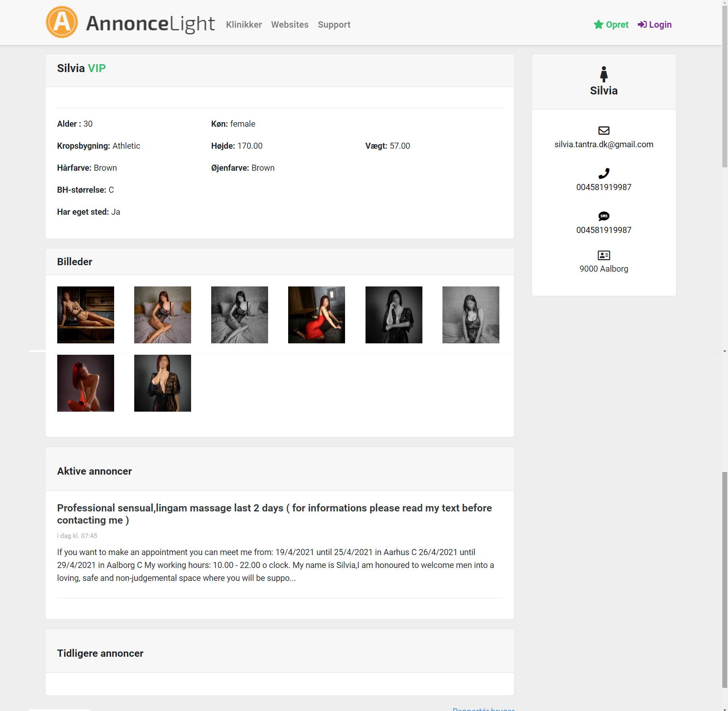728x711 pixels.
Task: Click the envelope email icon
Action: tap(604, 131)
